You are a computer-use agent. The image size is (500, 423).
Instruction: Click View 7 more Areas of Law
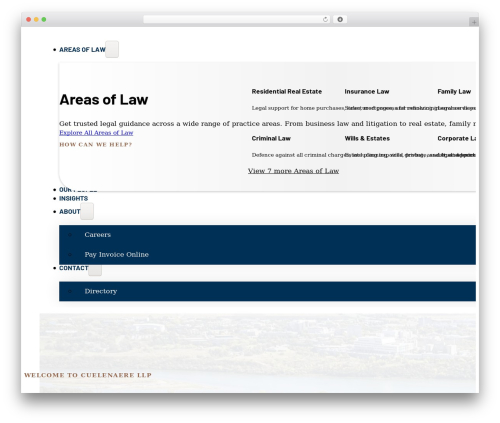tap(293, 171)
